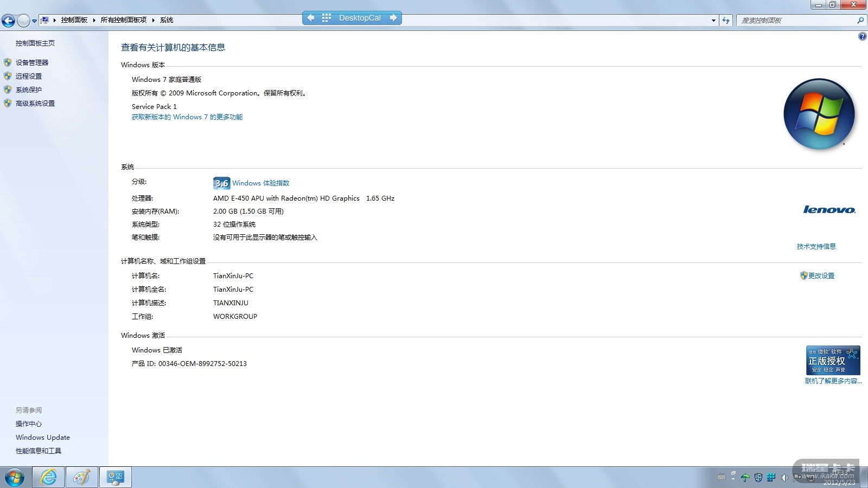Click the Forward navigation arrow

pyautogui.click(x=23, y=21)
